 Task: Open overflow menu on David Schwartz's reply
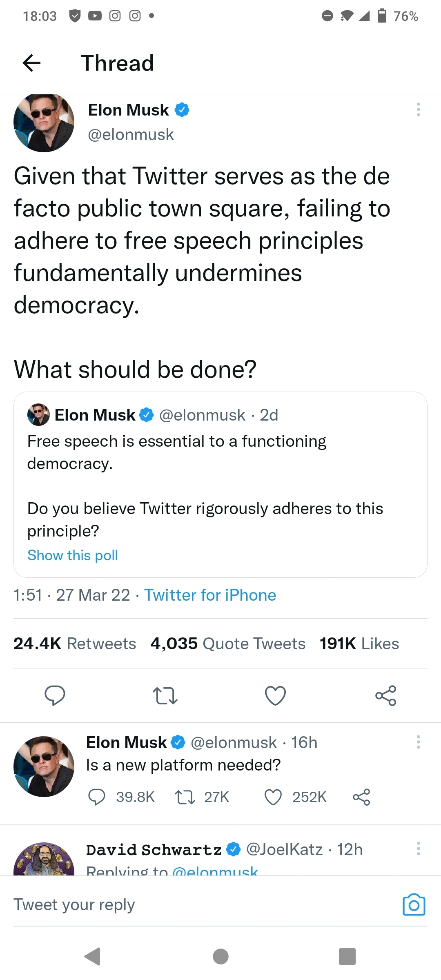[418, 849]
